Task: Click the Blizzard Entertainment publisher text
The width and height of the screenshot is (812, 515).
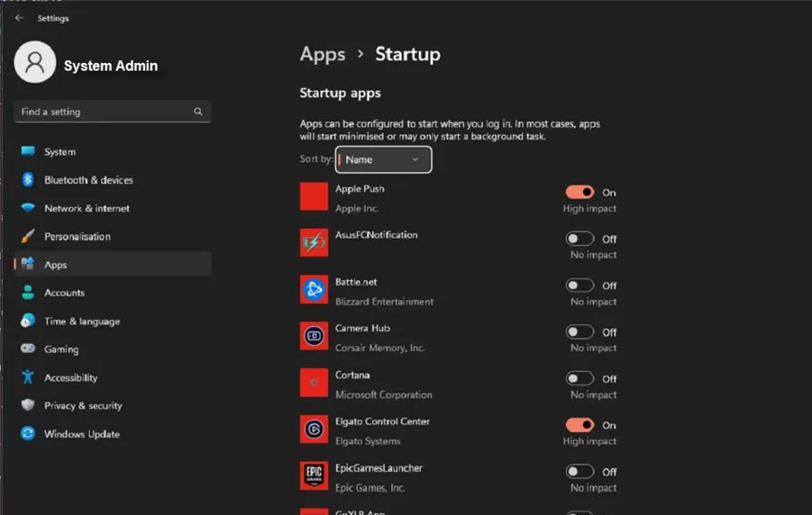Action: [384, 302]
